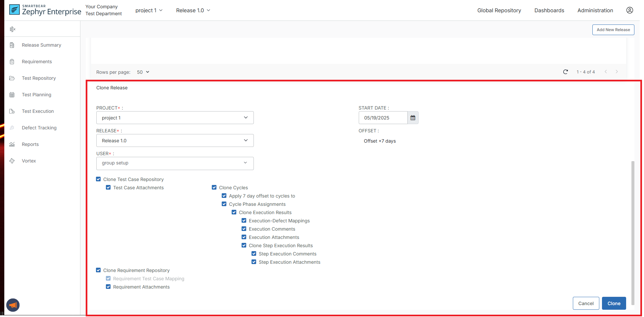
Task: Open the USER group setup dropdown
Action: tap(175, 163)
